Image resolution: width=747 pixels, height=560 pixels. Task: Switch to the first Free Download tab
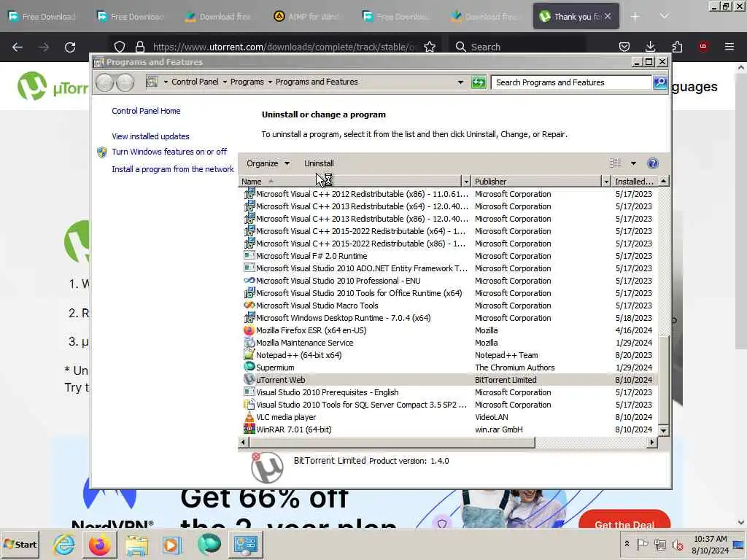pos(42,16)
